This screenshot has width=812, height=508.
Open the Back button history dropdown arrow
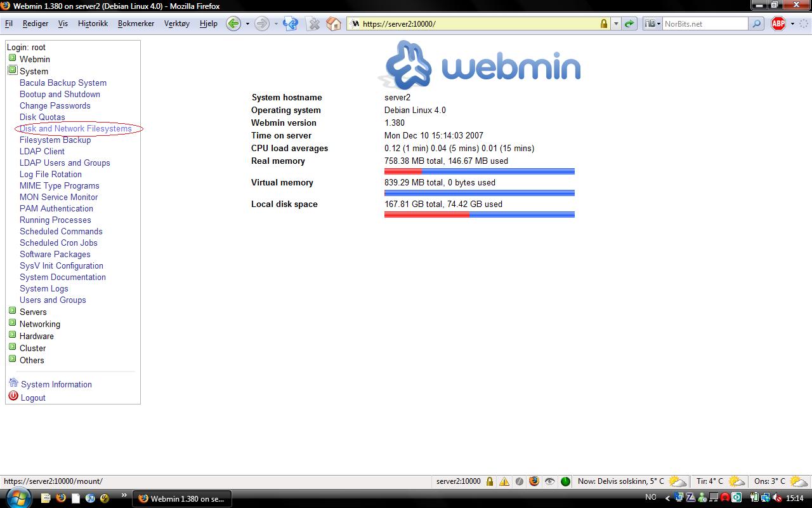point(247,23)
